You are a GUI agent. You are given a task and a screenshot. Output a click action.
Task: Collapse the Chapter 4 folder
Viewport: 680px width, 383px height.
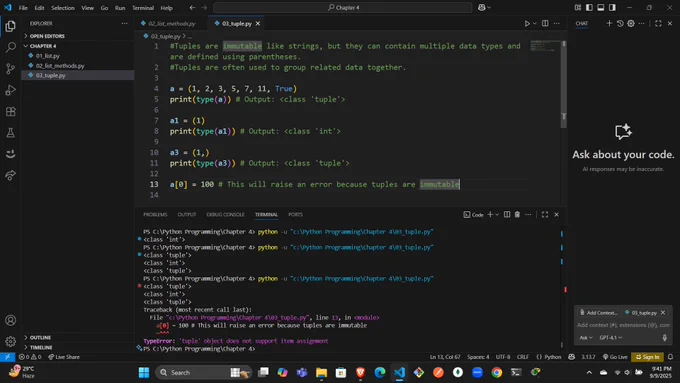tap(43, 46)
